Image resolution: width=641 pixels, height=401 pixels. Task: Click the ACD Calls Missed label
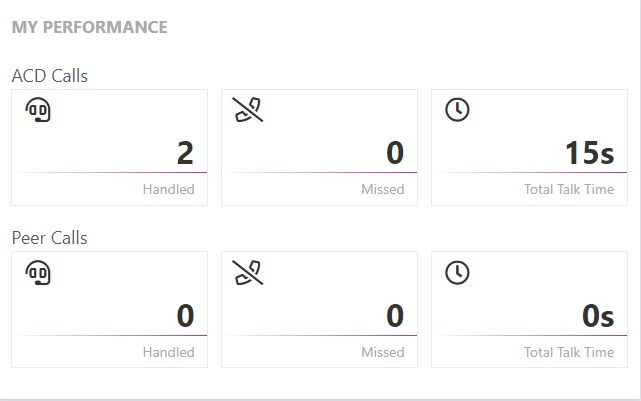[x=383, y=189]
